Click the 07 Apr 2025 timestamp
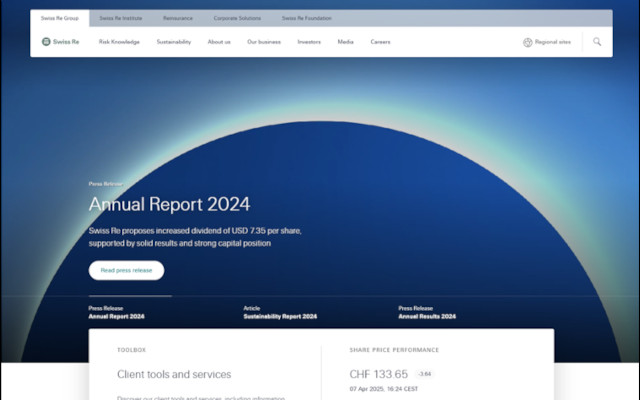The image size is (640, 400). 384,389
